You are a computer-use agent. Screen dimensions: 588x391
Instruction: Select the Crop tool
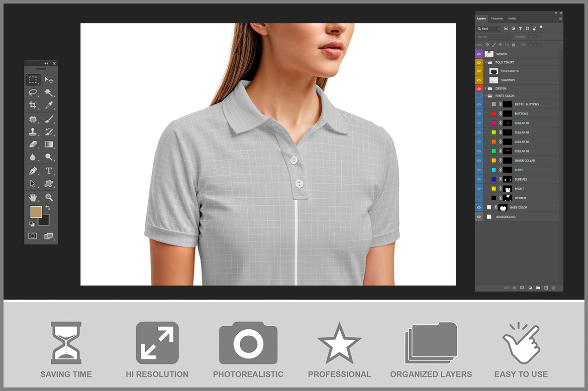33,105
